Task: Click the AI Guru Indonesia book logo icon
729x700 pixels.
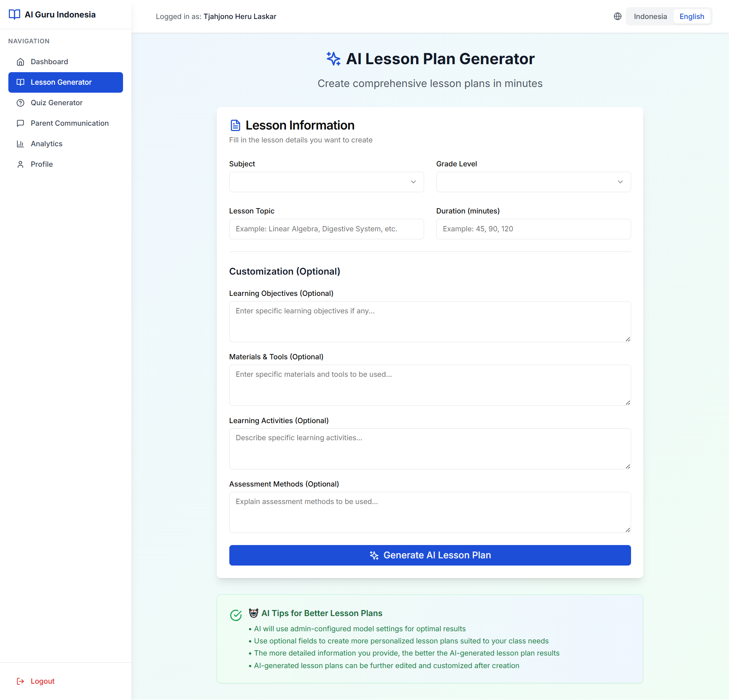Action: [15, 14]
